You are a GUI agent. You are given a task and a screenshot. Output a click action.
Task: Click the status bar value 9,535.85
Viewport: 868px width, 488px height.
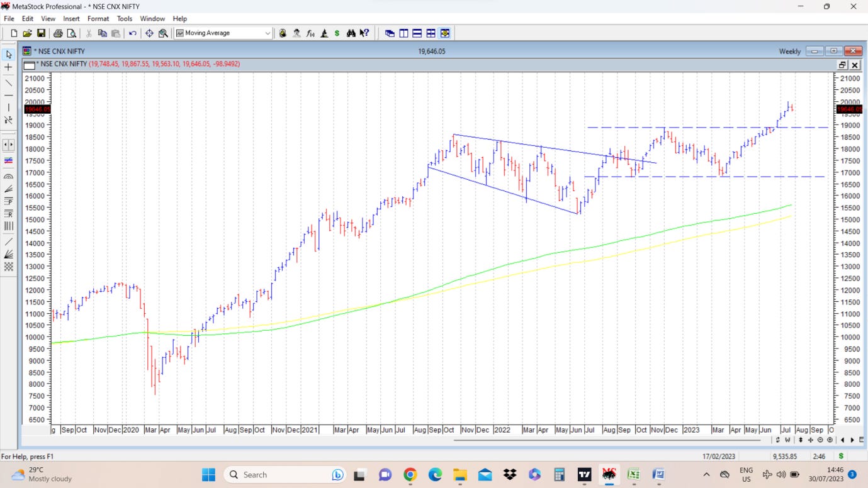pyautogui.click(x=785, y=456)
